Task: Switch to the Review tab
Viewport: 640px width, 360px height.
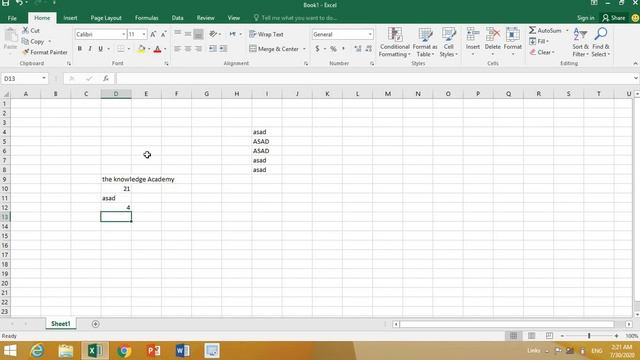Action: (x=205, y=18)
